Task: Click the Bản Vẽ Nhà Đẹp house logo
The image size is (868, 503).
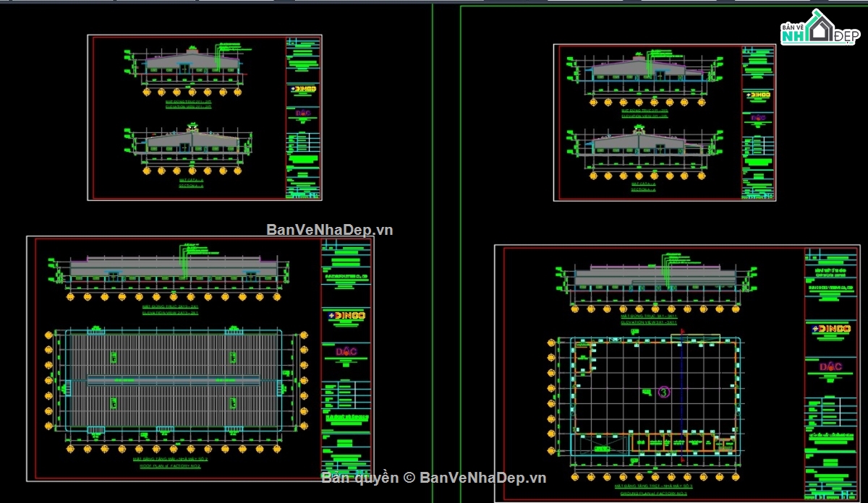Action: click(820, 30)
